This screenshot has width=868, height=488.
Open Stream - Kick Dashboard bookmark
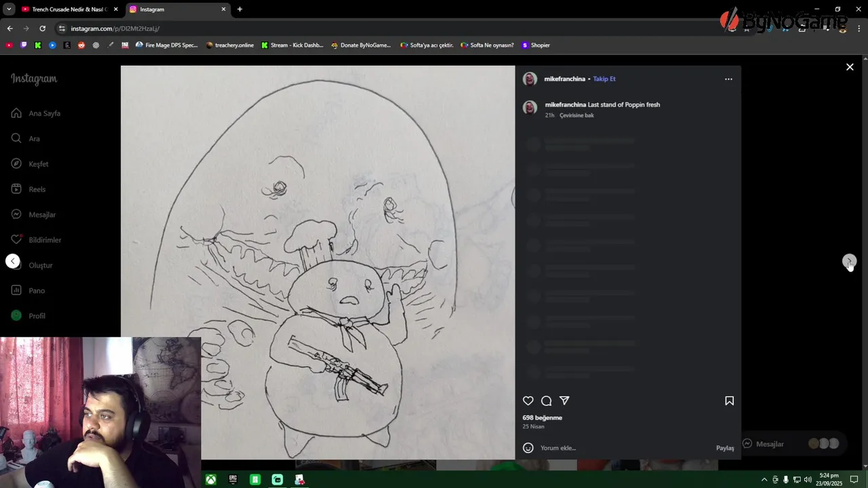pyautogui.click(x=292, y=45)
